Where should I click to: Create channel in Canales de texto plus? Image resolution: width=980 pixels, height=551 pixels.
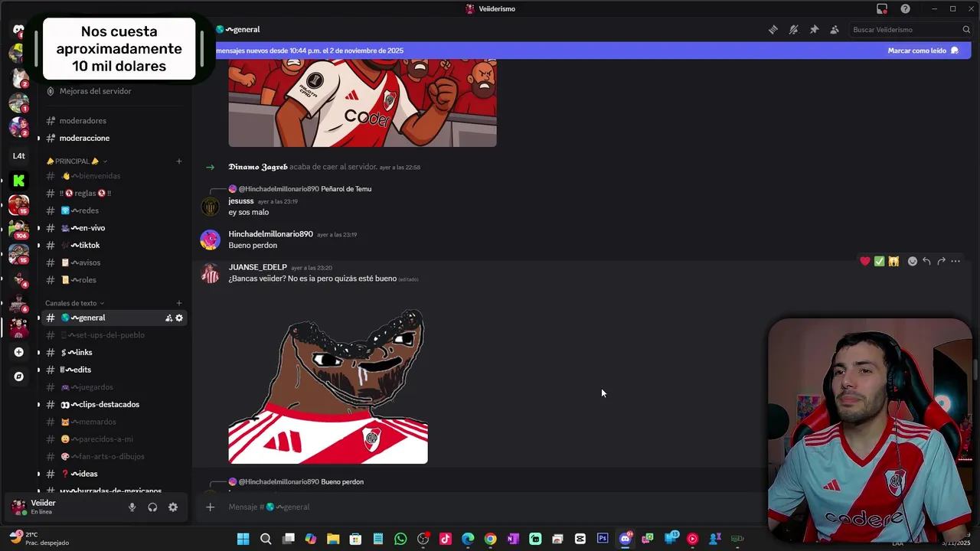(x=179, y=303)
